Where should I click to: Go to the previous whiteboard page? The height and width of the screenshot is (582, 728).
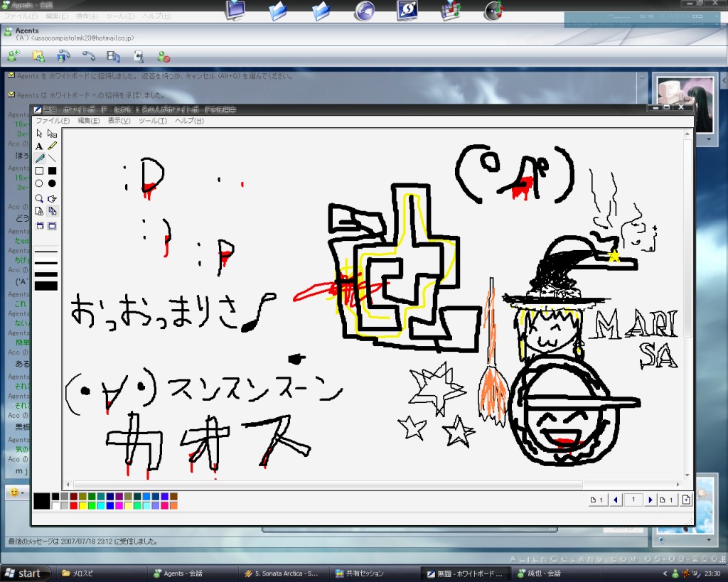coord(616,500)
